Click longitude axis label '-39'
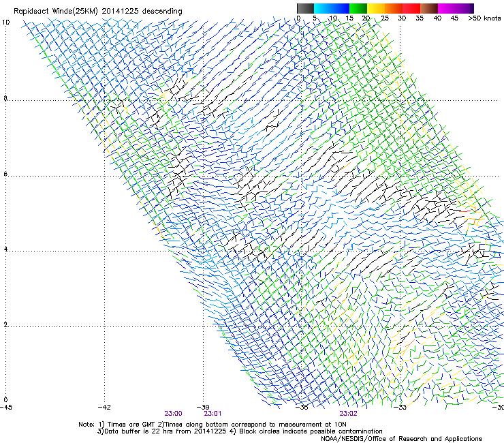This screenshot has height=443, width=504. tap(203, 408)
